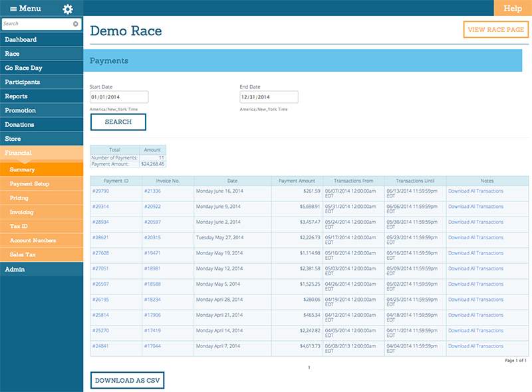Image resolution: width=532 pixels, height=392 pixels.
Task: Click the Download as CSV button
Action: coord(127,380)
